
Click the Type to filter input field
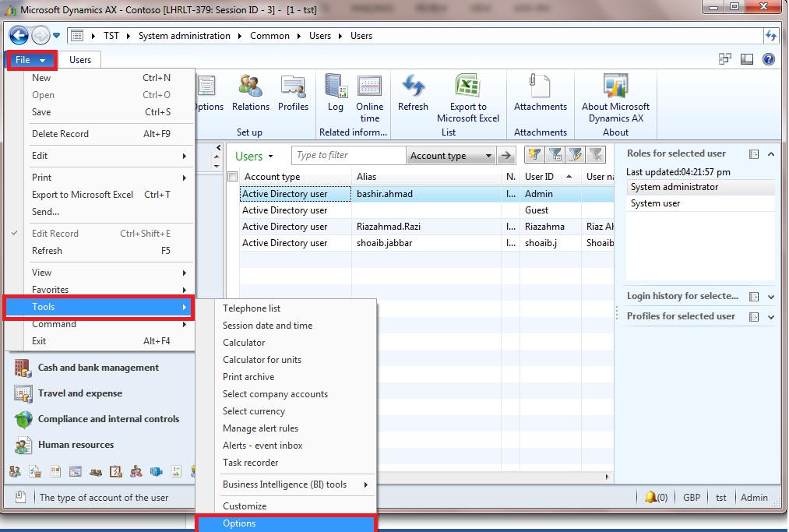click(x=349, y=155)
